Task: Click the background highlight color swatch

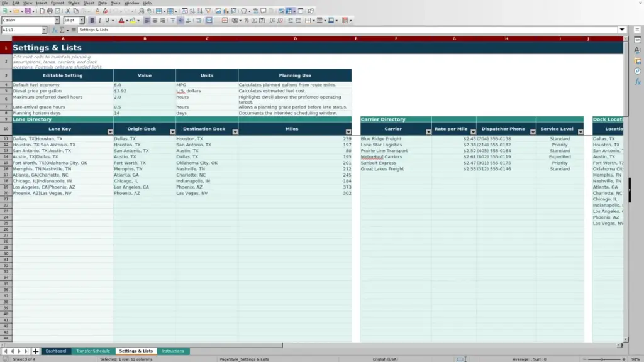Action: coord(133,21)
